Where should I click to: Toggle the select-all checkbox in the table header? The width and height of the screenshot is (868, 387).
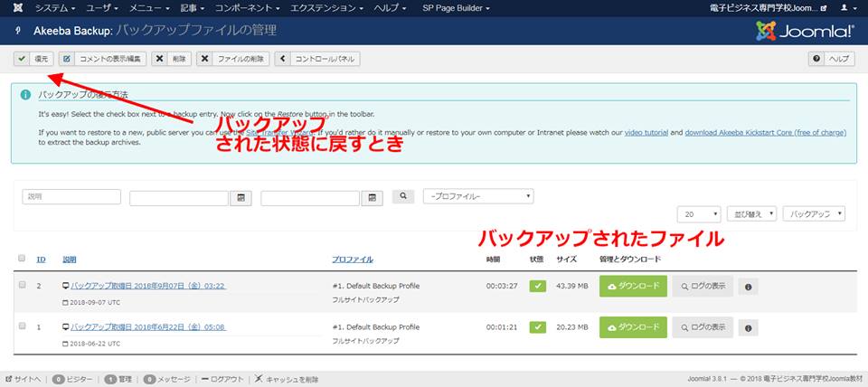[x=22, y=258]
